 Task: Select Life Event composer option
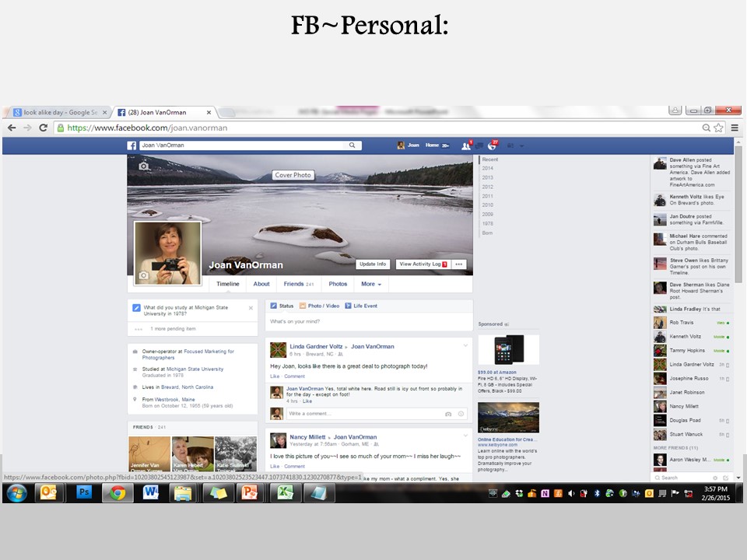point(361,306)
